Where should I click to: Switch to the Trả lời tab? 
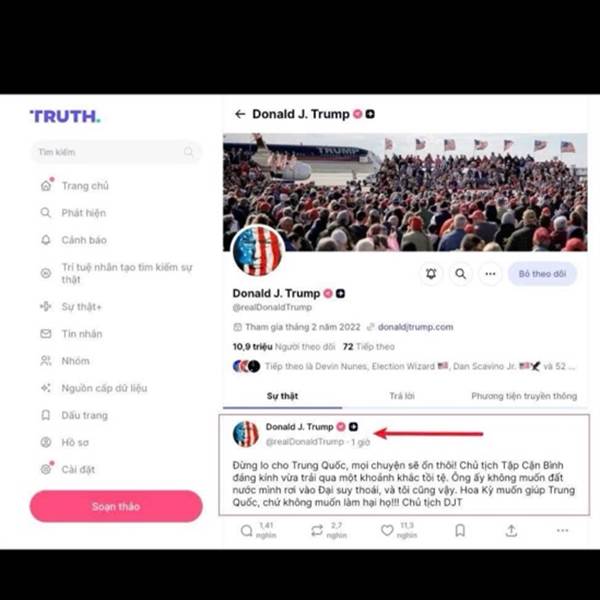(x=402, y=396)
